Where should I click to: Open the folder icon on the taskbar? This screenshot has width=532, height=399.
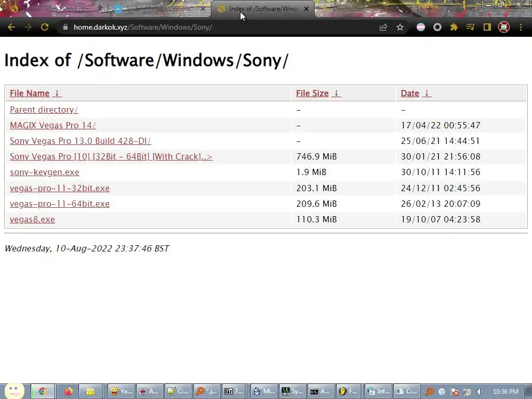(x=90, y=391)
